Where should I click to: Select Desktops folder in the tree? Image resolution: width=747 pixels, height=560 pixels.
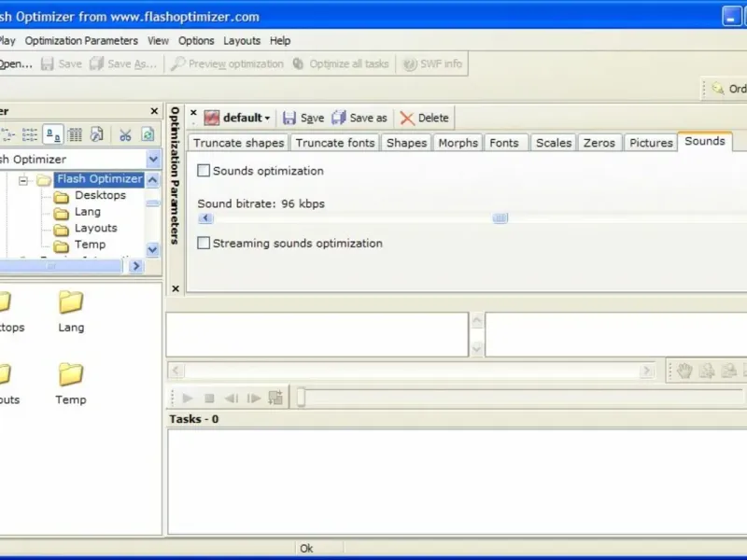[x=100, y=195]
